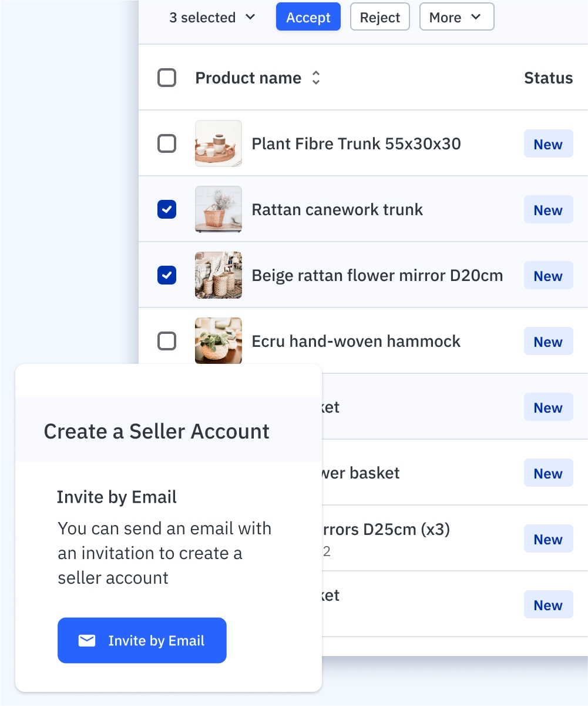588x706 pixels.
Task: Sort by the Product name column header
Action: point(248,78)
